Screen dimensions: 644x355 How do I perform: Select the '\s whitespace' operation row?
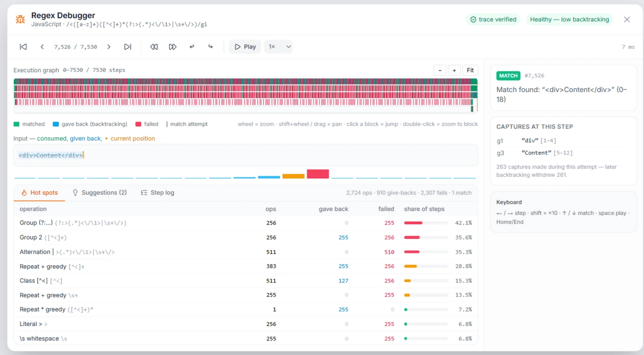tap(246, 339)
